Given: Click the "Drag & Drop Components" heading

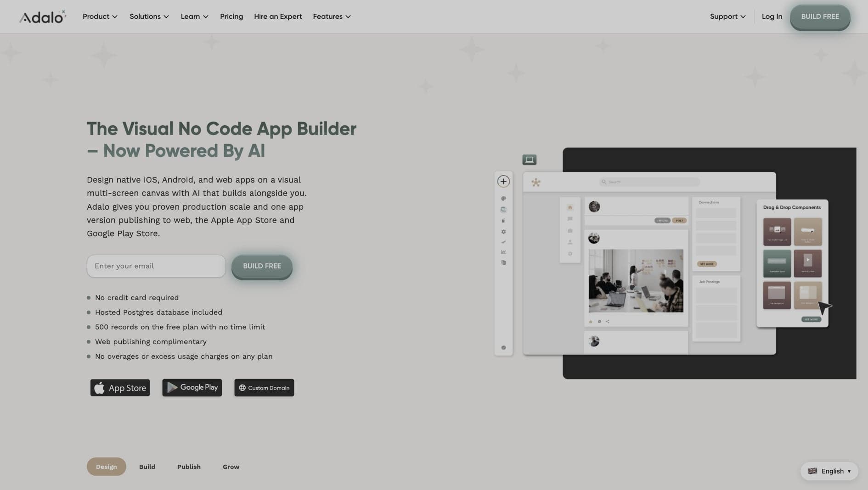Looking at the screenshot, I should 792,207.
